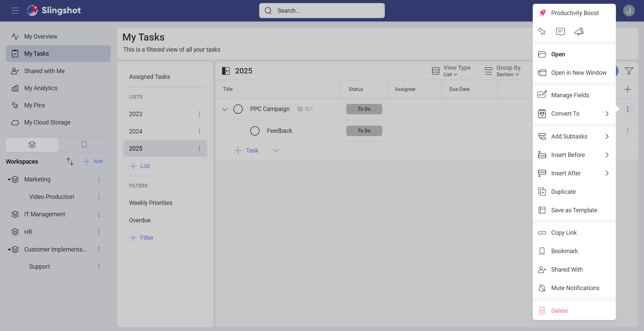The width and height of the screenshot is (644, 331).
Task: Mark Feedback task complete
Action: tap(255, 131)
